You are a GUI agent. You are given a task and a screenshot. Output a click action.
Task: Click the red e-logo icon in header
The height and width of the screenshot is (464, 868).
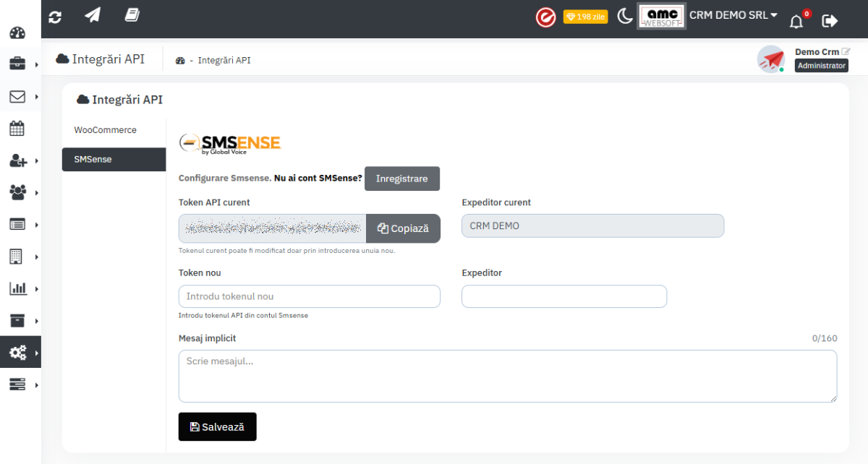545,17
